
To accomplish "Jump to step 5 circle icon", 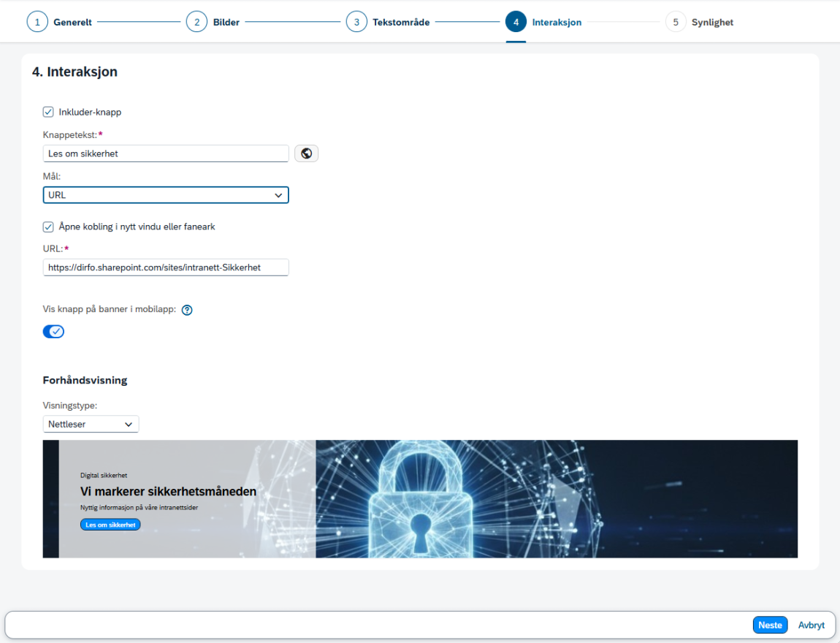I will [x=676, y=22].
